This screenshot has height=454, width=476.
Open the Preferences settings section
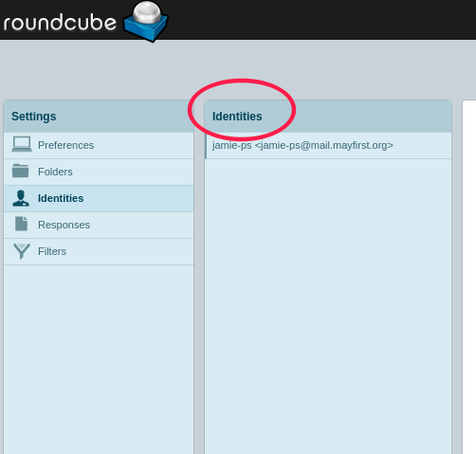pyautogui.click(x=99, y=145)
